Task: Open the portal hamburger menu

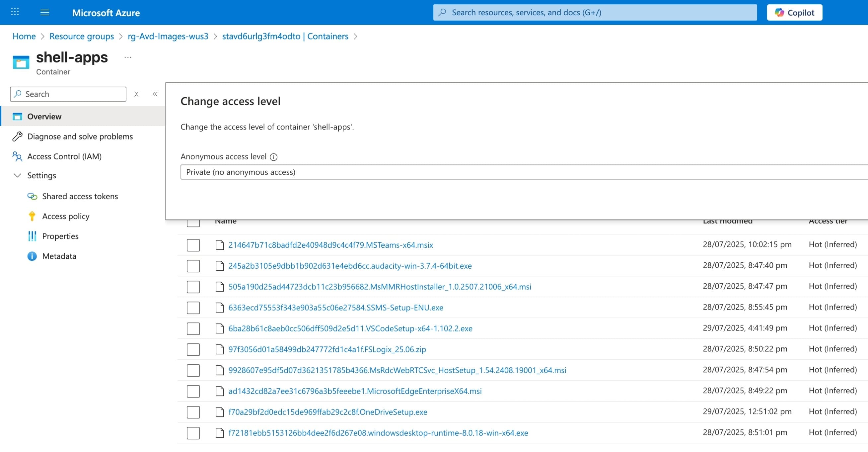Action: pos(45,13)
